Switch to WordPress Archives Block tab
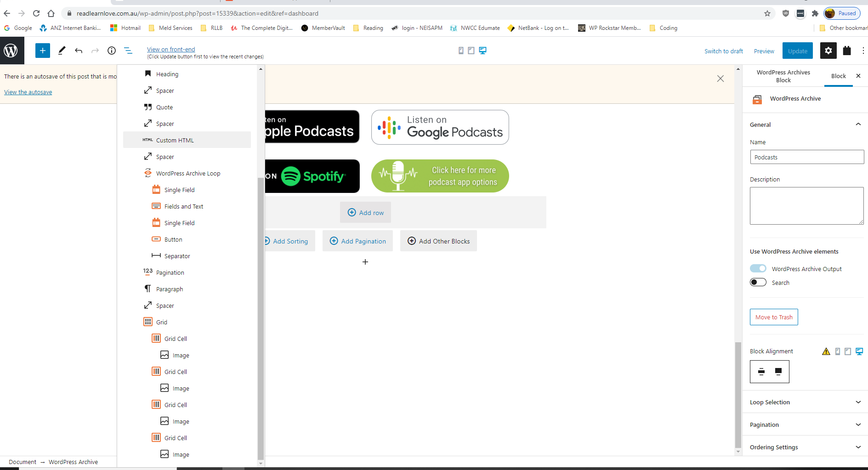This screenshot has height=470, width=868. [783, 76]
